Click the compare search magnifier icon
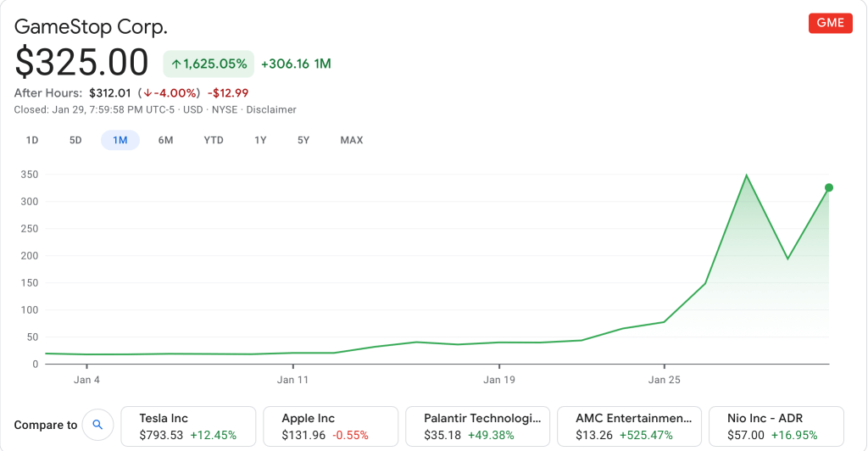The image size is (868, 451). [x=97, y=425]
